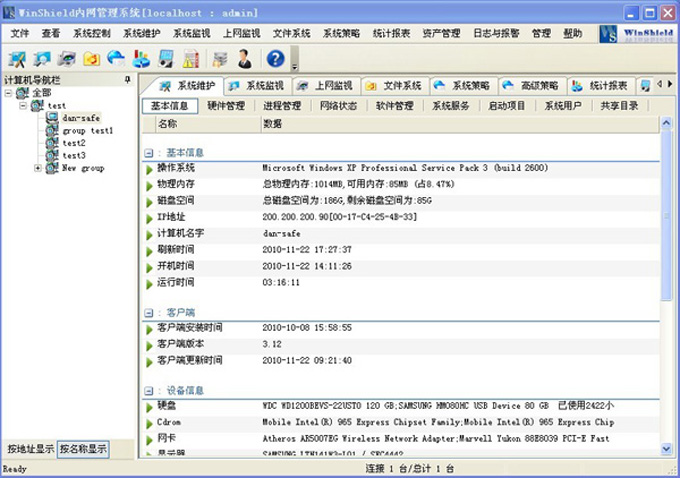
Task: Open the 进程管理 sub-tab
Action: click(x=282, y=106)
